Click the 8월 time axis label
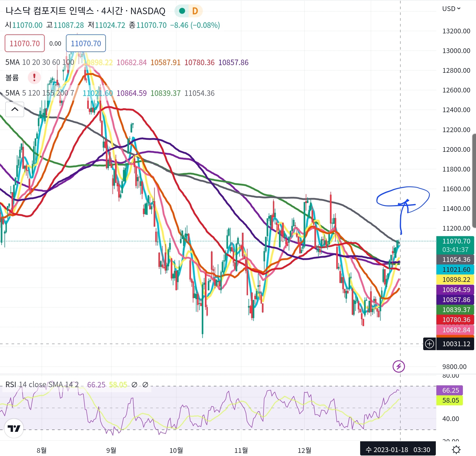This screenshot has height=456, width=476. [42, 450]
